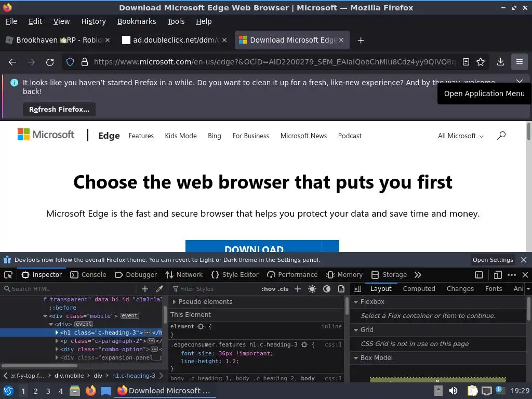Reload the page with the refresh icon

(x=50, y=62)
